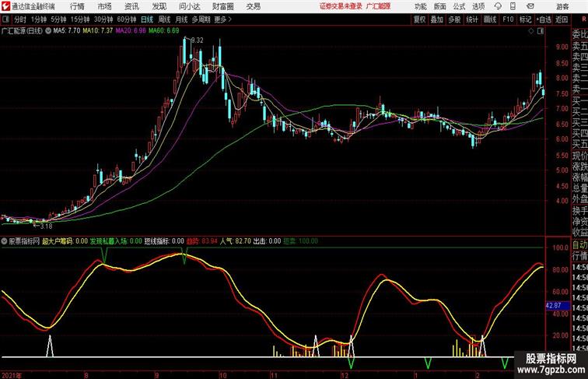This screenshot has height=379, width=588.
Task: Open the 发现 menu
Action: [159, 6]
